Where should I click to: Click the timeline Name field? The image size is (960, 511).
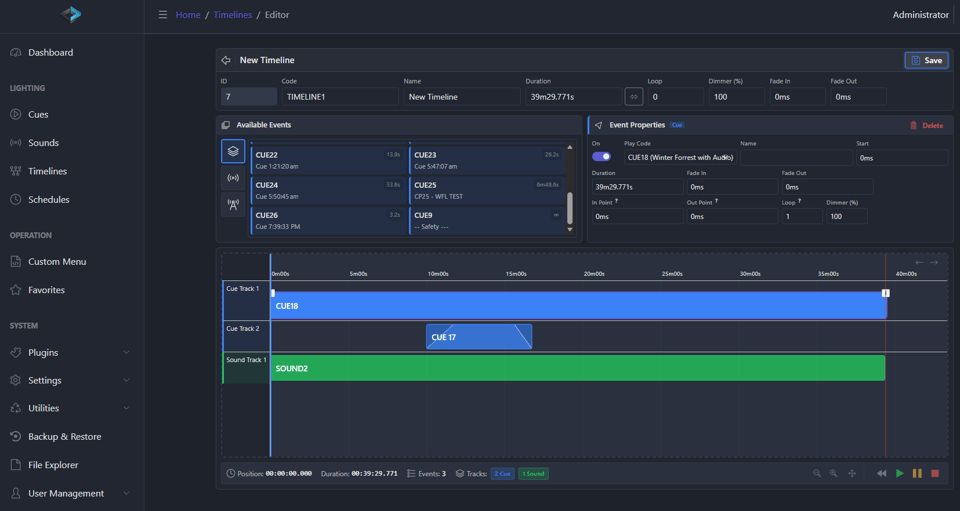tap(462, 97)
